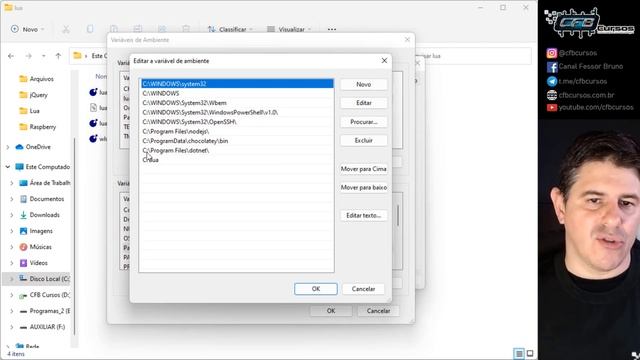The height and width of the screenshot is (360, 640).
Task: Open Novo menu in File Explorer toolbar
Action: click(x=28, y=29)
